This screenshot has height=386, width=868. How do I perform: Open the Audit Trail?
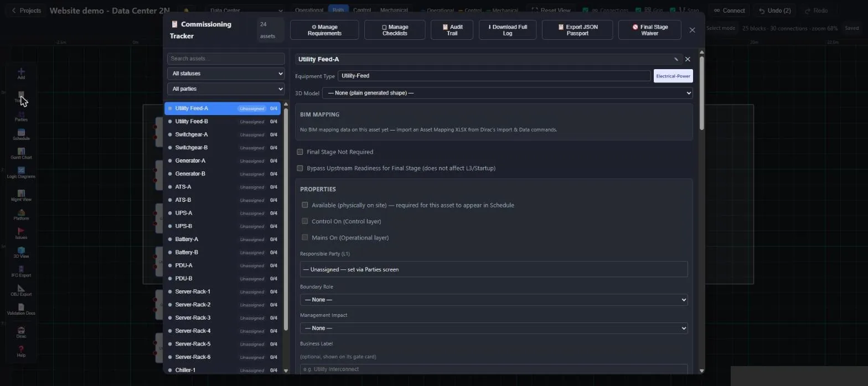[452, 30]
